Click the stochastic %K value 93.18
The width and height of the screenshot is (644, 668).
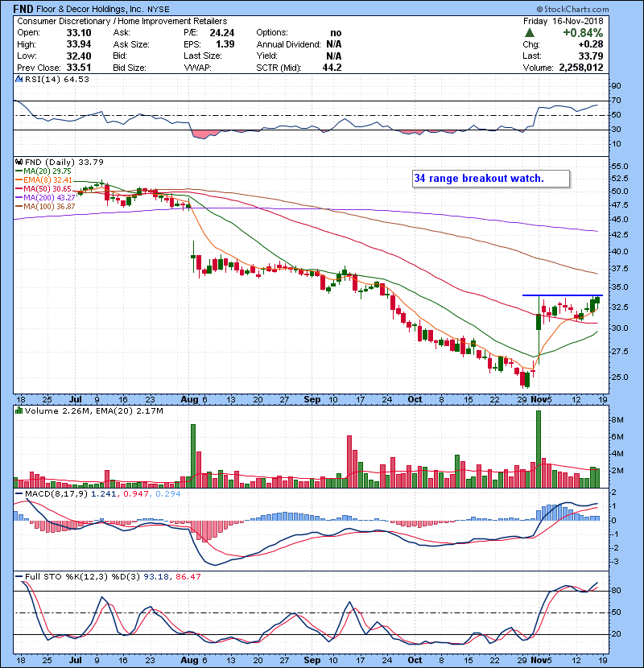156,577
